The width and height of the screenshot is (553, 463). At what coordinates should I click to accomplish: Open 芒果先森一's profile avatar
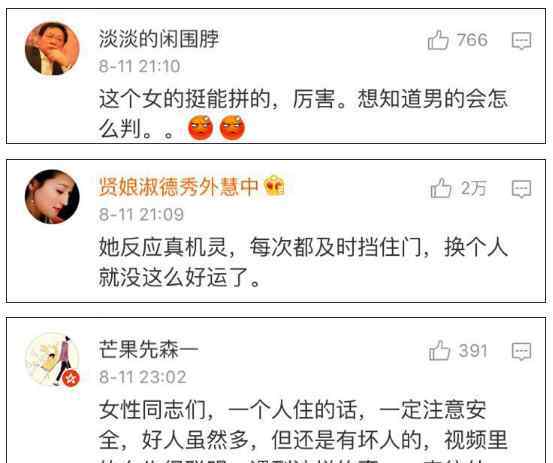[52, 359]
